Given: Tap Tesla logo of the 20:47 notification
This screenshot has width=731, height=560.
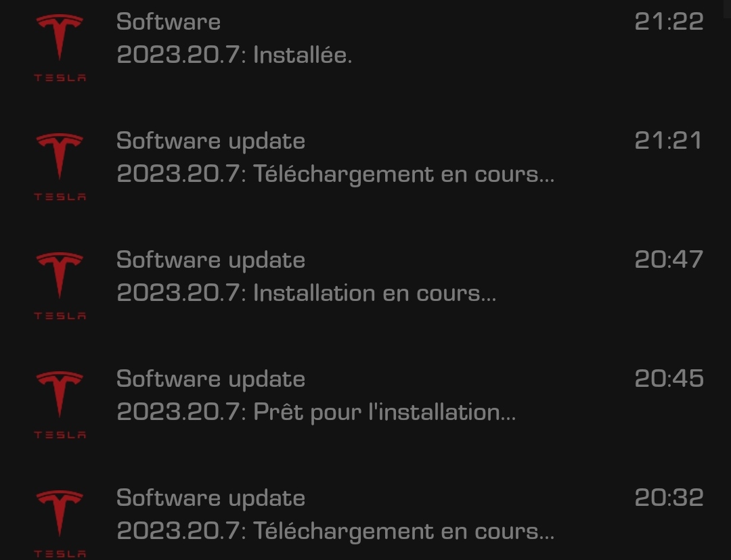Looking at the screenshot, I should (60, 285).
